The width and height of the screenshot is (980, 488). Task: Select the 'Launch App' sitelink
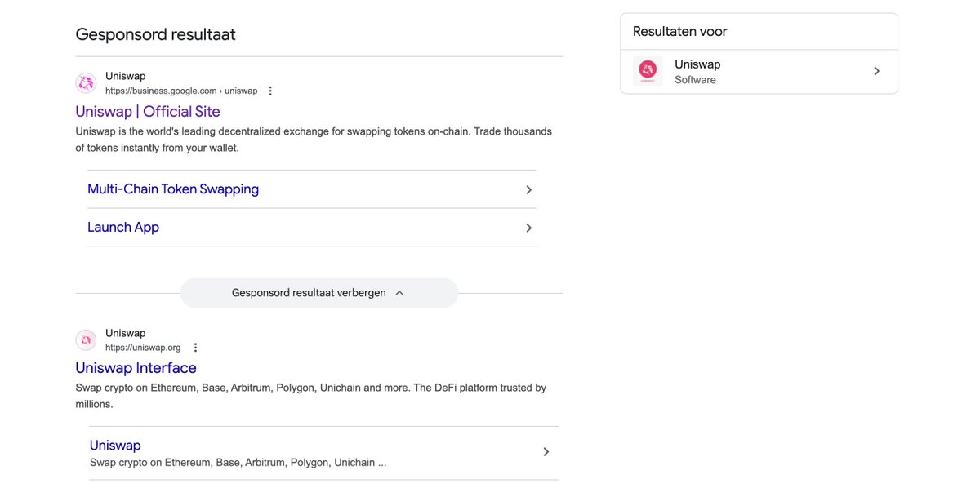123,228
